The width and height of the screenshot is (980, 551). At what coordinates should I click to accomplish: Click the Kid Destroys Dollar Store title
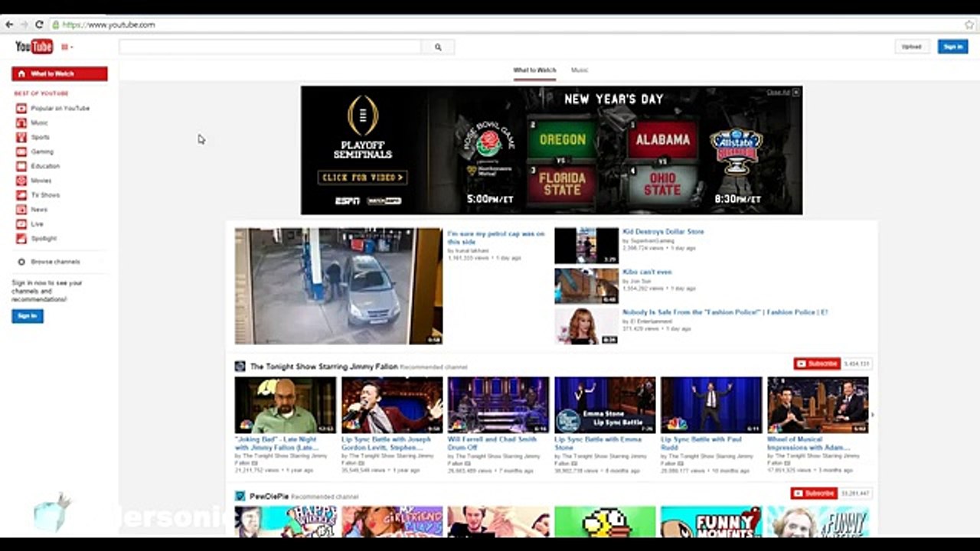click(x=663, y=231)
